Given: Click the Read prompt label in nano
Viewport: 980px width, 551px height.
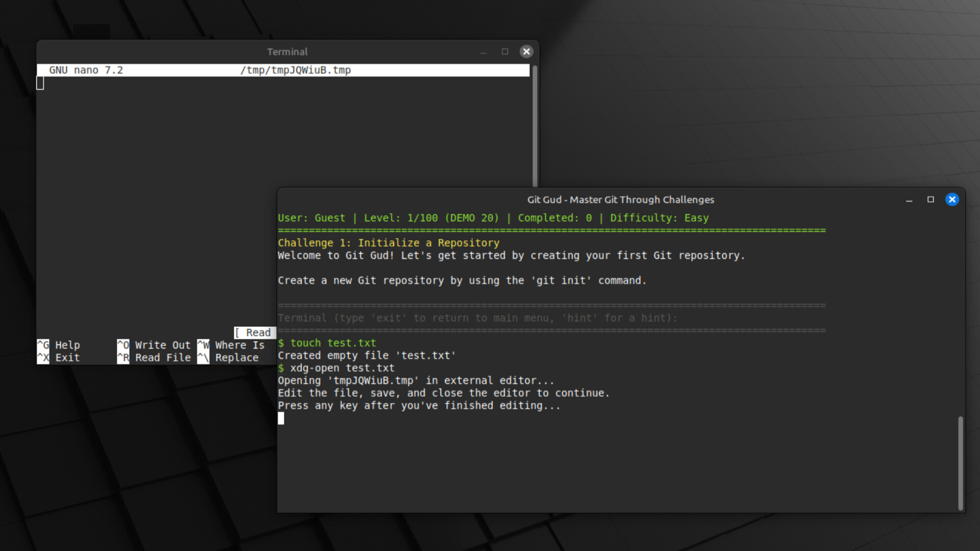Looking at the screenshot, I should [255, 333].
